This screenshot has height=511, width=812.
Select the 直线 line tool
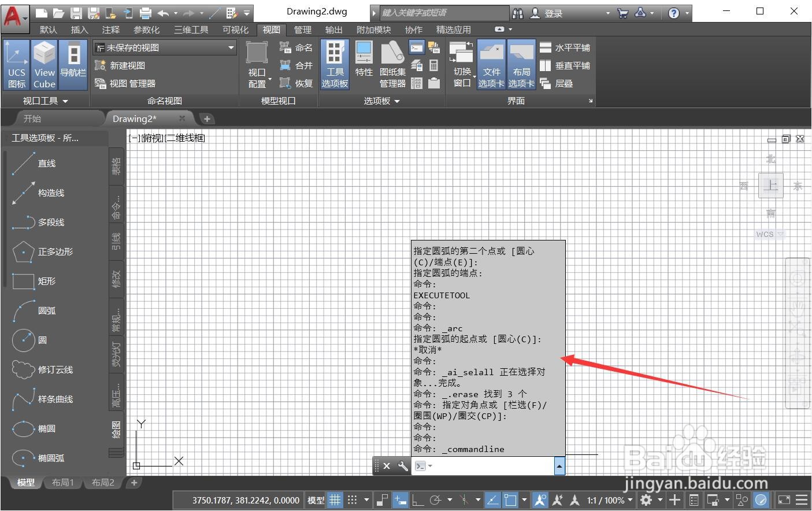35,164
